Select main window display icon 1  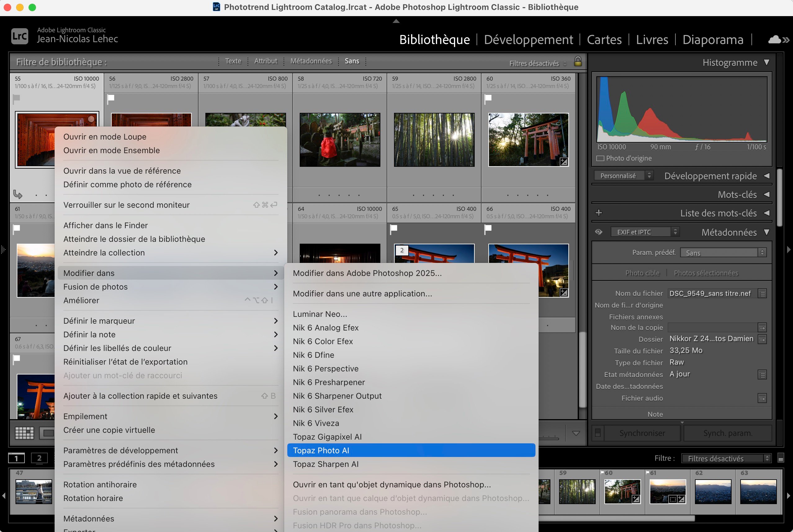pos(16,459)
